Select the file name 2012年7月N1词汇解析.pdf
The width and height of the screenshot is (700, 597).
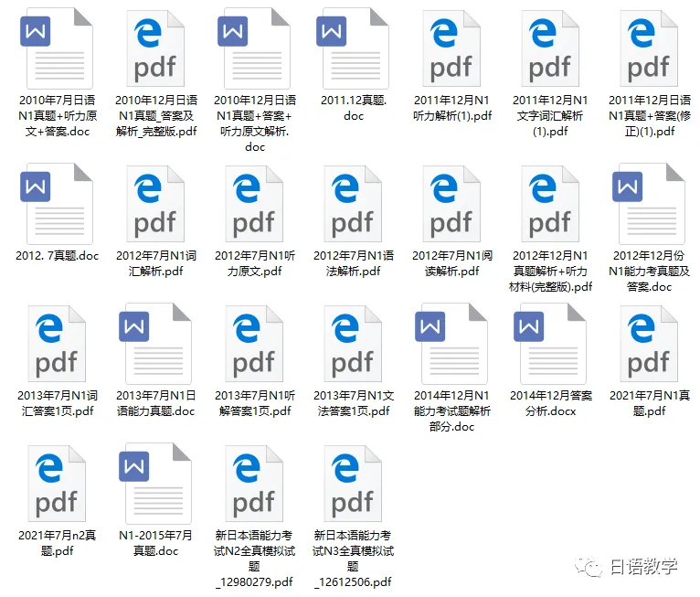(155, 263)
